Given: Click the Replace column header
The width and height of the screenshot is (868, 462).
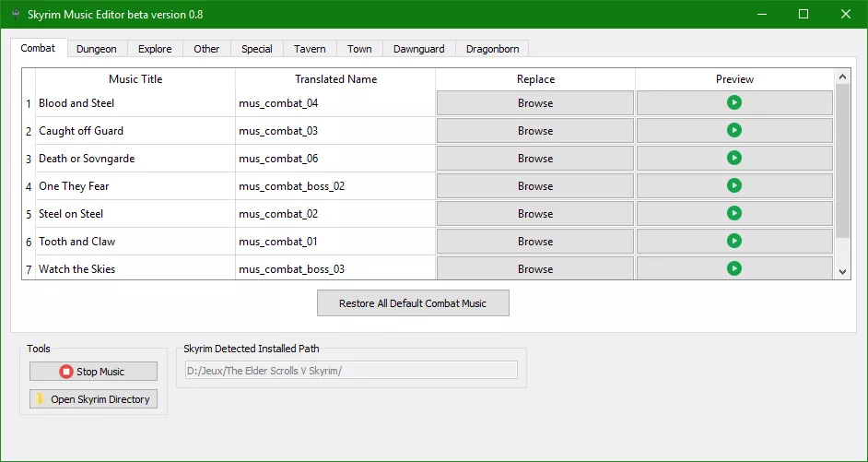Looking at the screenshot, I should pyautogui.click(x=535, y=79).
